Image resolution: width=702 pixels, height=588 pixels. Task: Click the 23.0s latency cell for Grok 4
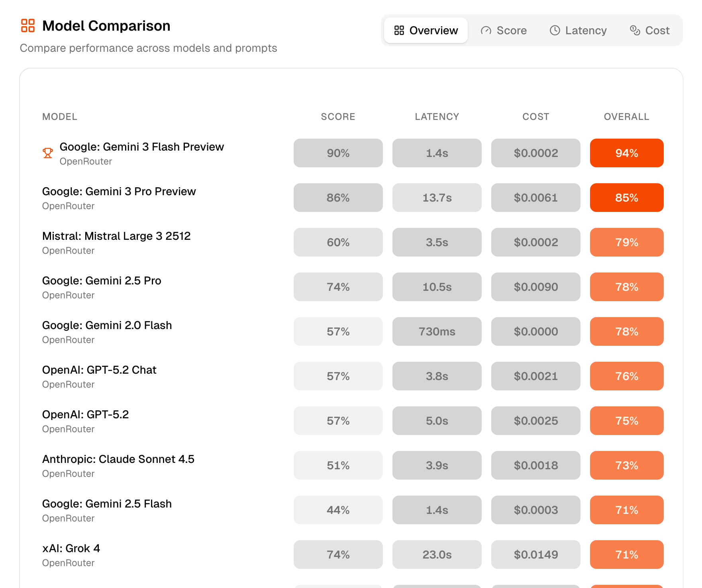(x=437, y=555)
